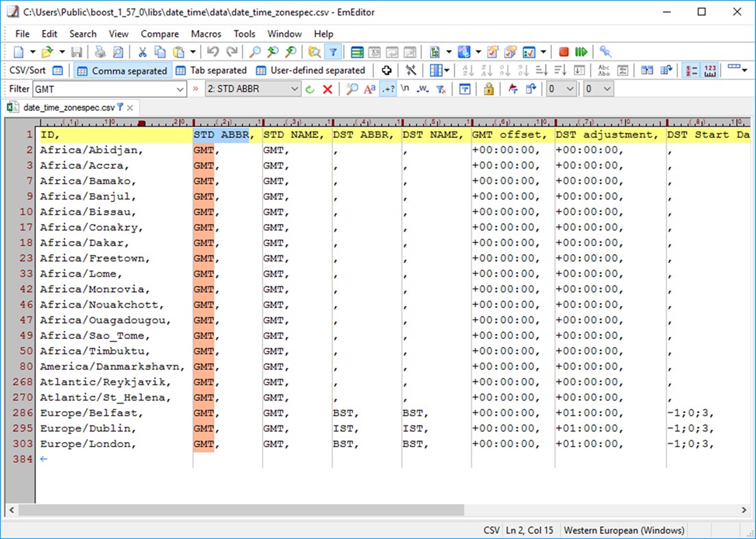This screenshot has height=539, width=756.
Task: Open the first '0' lines dropdown
Action: coord(561,89)
